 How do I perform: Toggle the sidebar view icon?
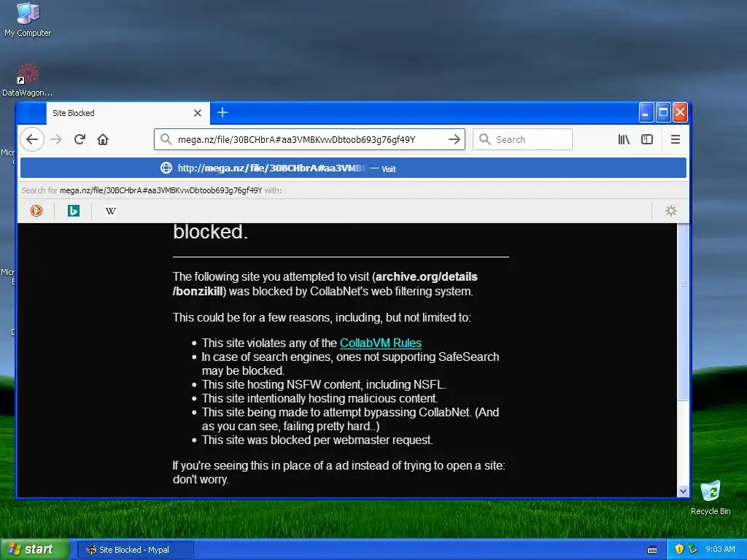(x=647, y=139)
